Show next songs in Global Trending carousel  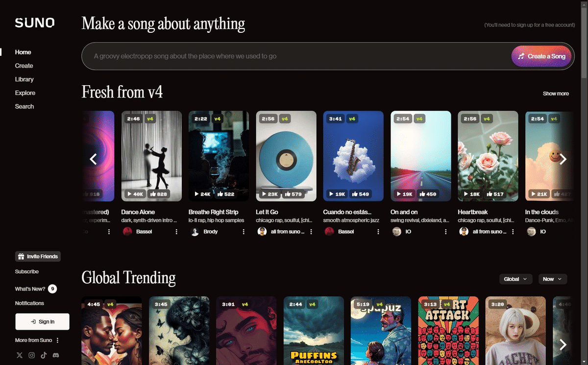click(x=563, y=344)
